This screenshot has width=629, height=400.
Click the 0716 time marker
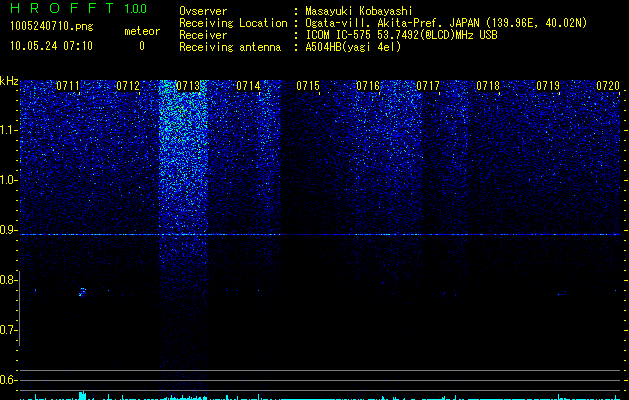(368, 86)
